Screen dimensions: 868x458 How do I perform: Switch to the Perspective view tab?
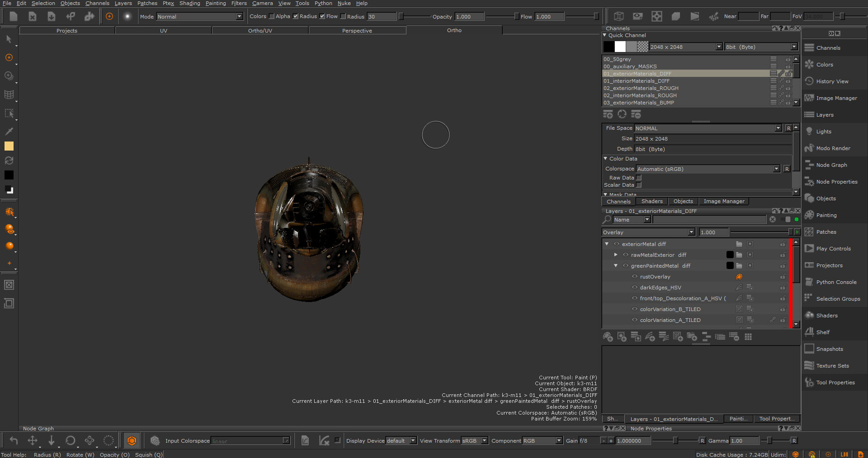click(x=357, y=31)
